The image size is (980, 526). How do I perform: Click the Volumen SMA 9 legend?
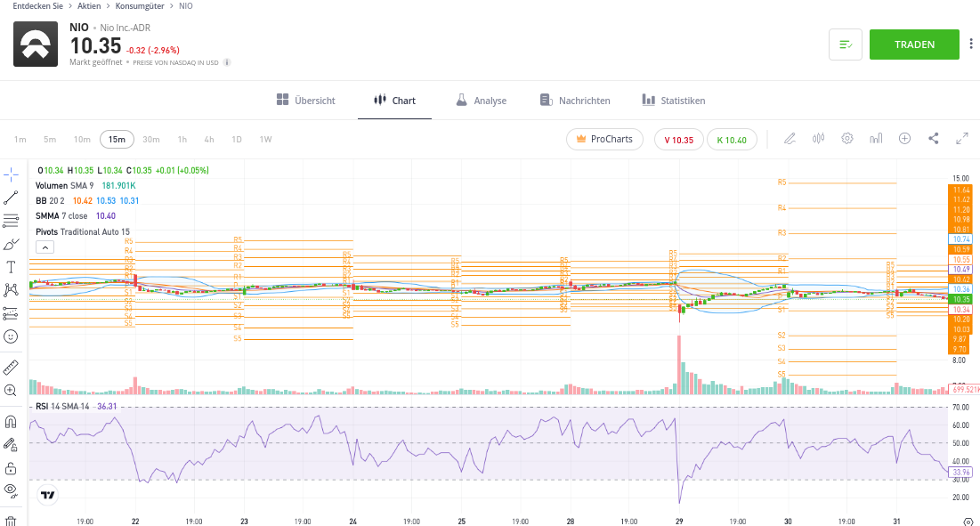point(64,185)
